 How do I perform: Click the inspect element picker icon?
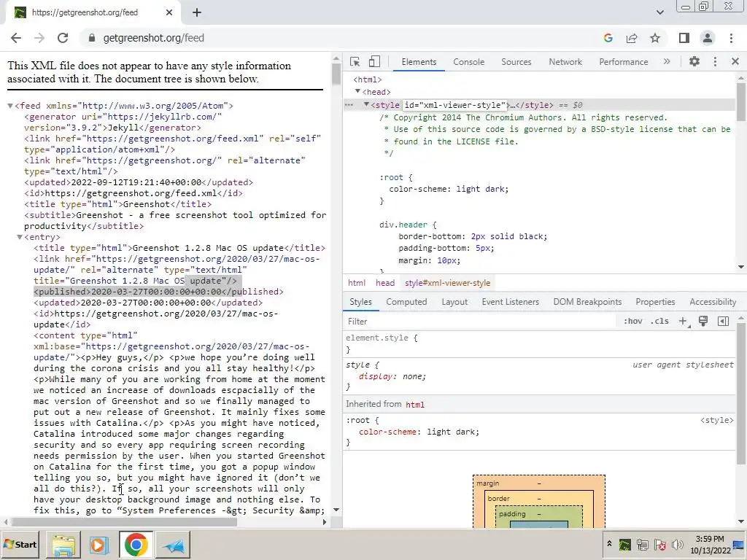(355, 61)
